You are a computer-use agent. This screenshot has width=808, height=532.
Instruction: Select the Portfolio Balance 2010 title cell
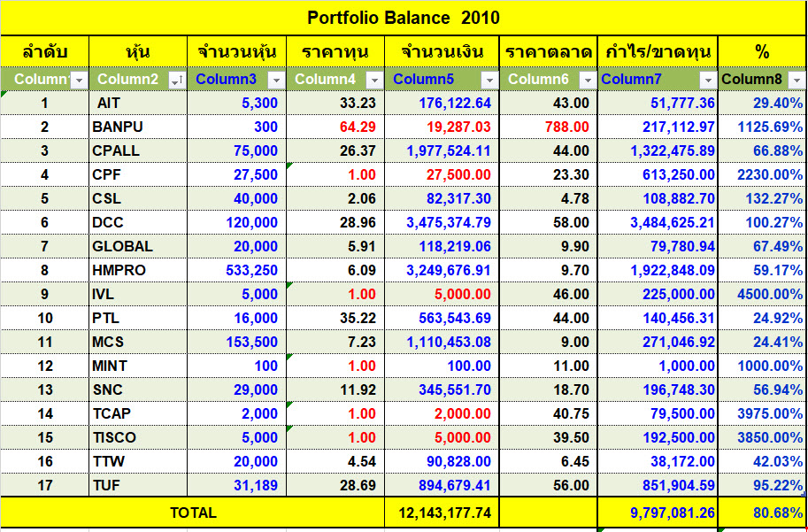(x=403, y=18)
